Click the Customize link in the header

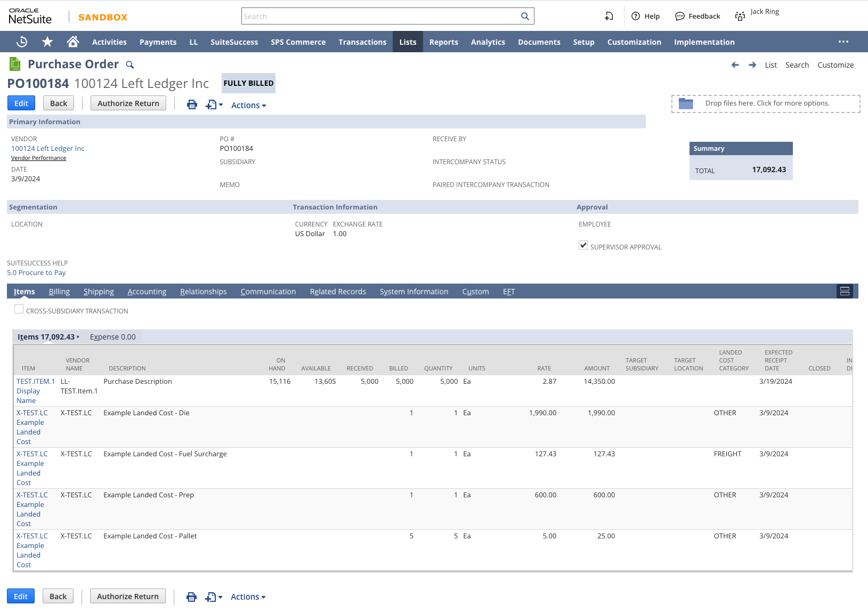pyautogui.click(x=835, y=65)
